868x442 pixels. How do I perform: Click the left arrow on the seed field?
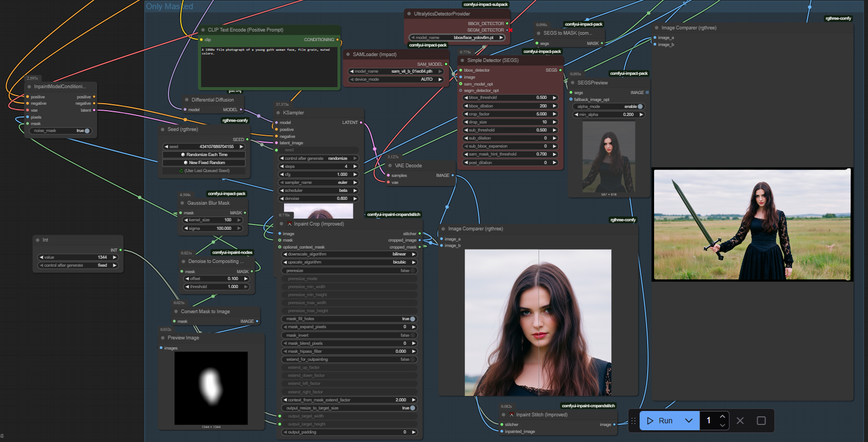166,146
